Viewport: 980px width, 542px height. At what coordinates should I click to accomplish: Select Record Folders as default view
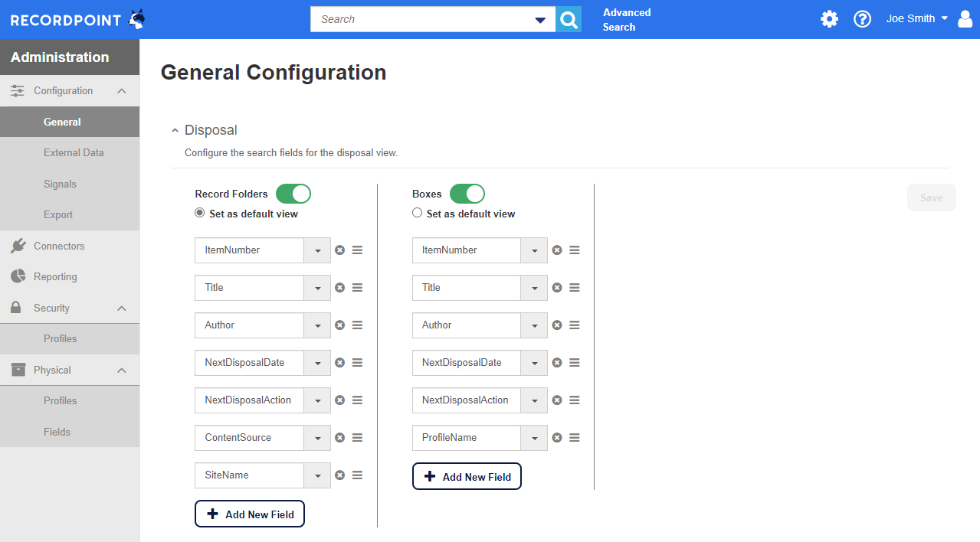pyautogui.click(x=200, y=213)
